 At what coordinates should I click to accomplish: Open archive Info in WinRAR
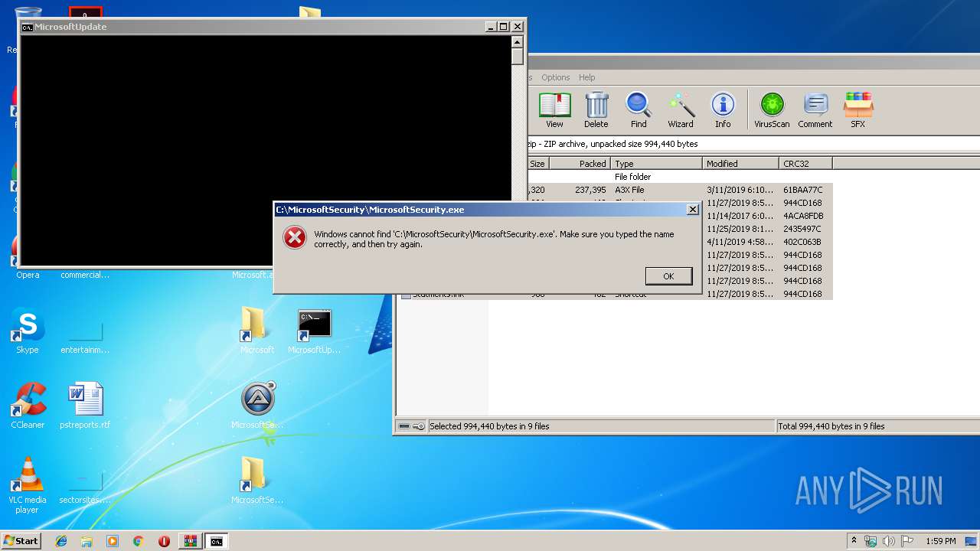723,110
